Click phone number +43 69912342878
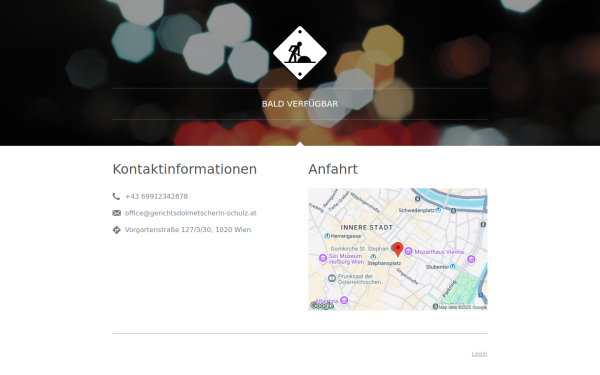This screenshot has width=600, height=375. coord(157,196)
